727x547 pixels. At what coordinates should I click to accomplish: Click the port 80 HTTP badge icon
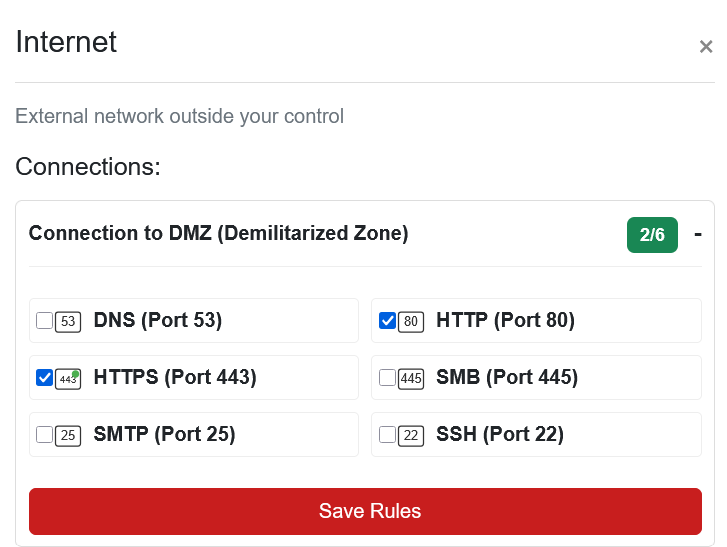click(x=411, y=321)
